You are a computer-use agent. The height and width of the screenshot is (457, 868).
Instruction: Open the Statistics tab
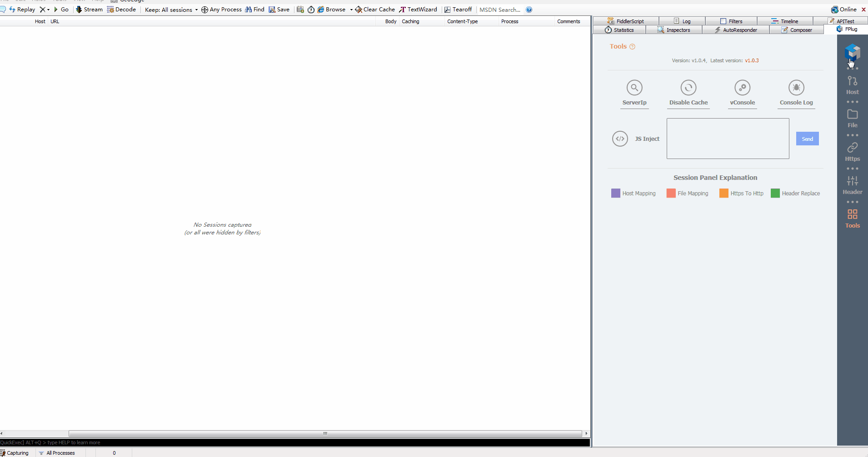click(x=619, y=30)
